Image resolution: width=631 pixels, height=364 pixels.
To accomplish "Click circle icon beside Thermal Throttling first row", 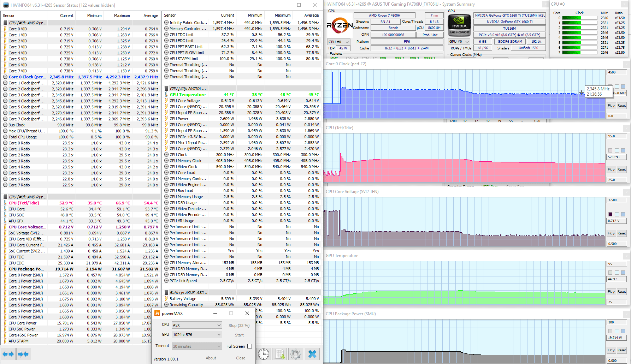I will 166,65.
